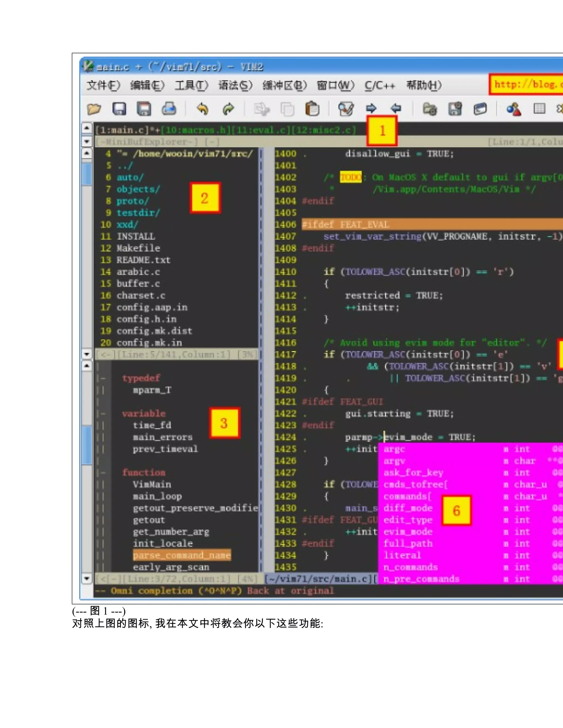Image resolution: width=563 pixels, height=728 pixels.
Task: Switch to the 11:eval.c buffer tab
Action: pyautogui.click(x=261, y=130)
